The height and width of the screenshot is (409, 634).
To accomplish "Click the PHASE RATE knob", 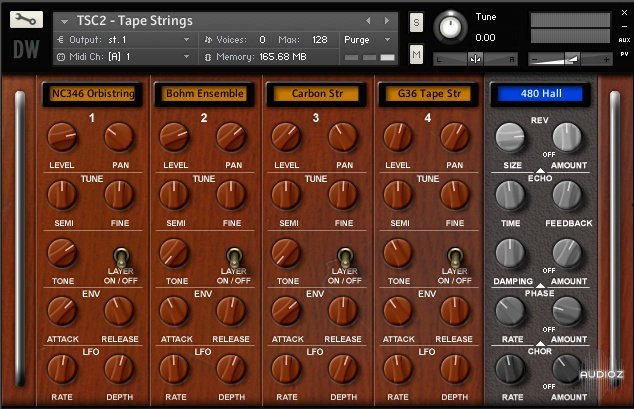I will 510,311.
